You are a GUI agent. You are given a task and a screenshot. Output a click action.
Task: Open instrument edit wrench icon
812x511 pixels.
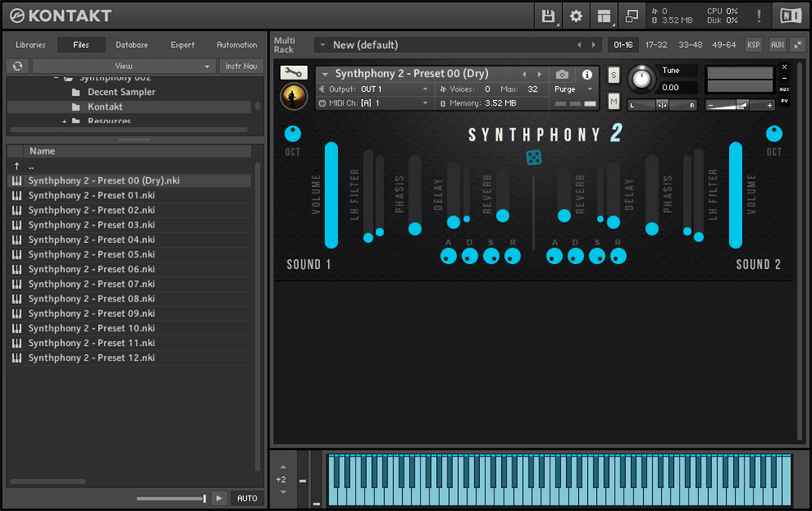coord(294,72)
